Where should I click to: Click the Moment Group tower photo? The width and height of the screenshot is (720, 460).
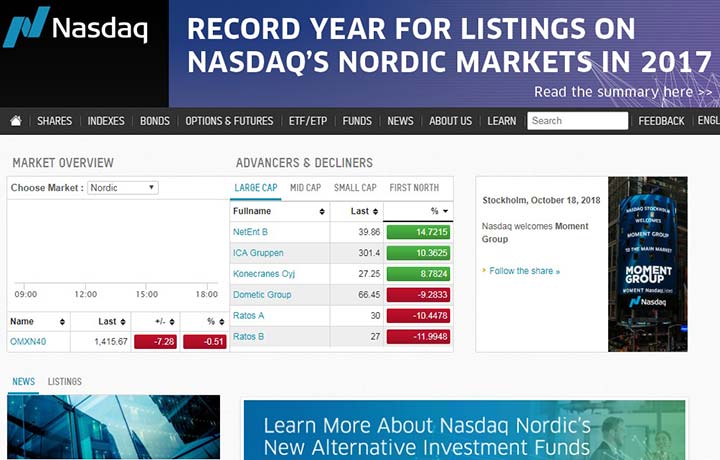coord(647,264)
